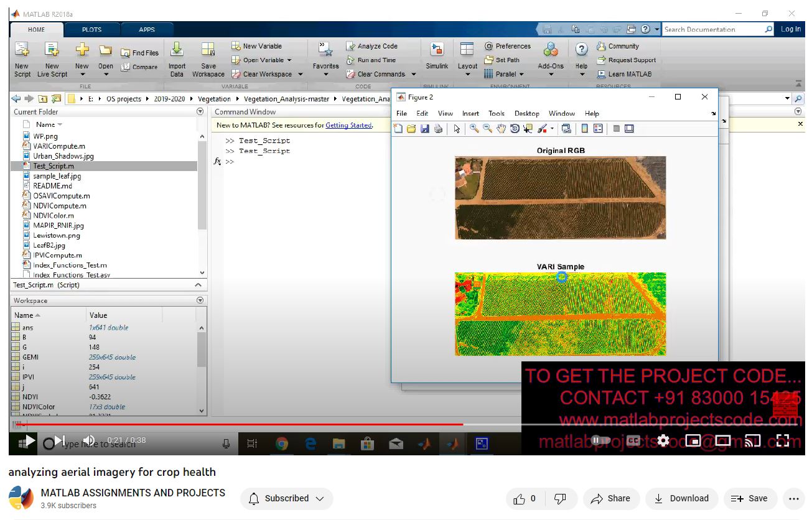Screen dimensions: 812x520
Task: Click the Download button below video
Action: pyautogui.click(x=681, y=498)
